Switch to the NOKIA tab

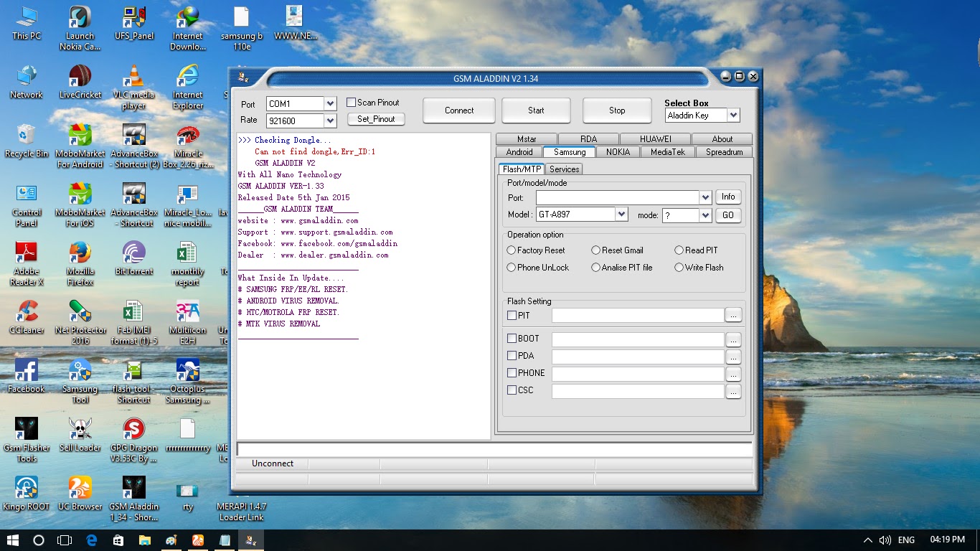tap(618, 152)
